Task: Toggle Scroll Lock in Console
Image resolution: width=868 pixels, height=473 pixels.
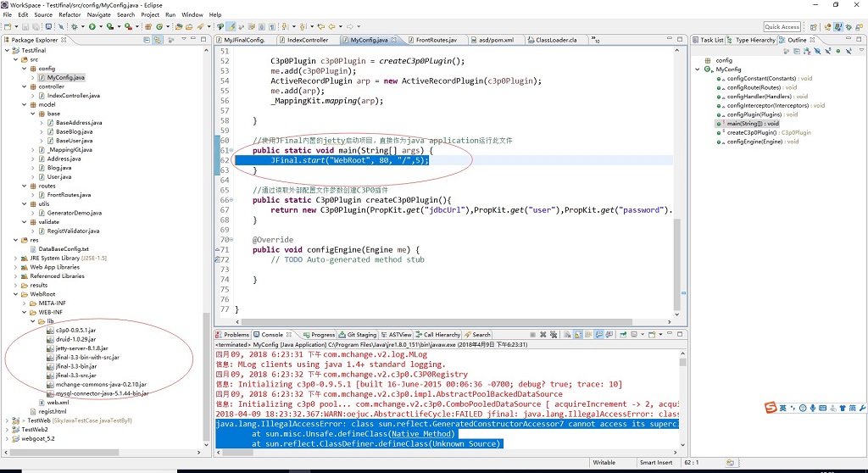Action: pos(578,335)
